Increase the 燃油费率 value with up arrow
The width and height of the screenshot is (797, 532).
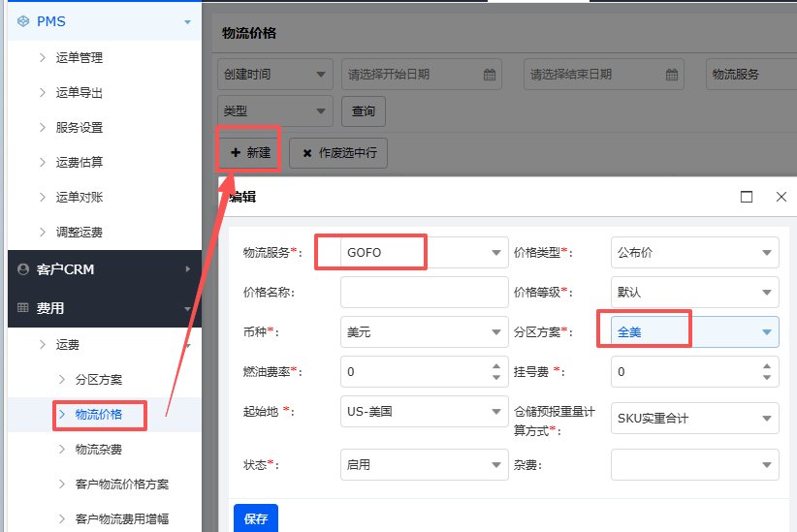[x=496, y=365]
